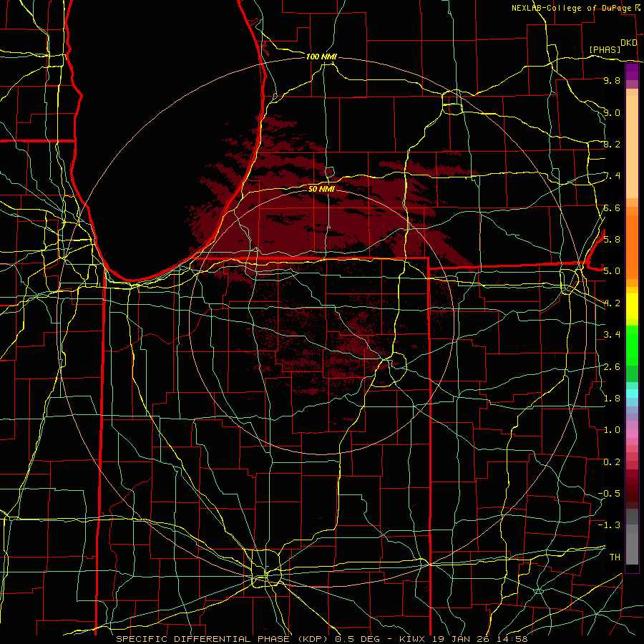Click the purple segment atop color bar
Viewport: 644px width, 644px height.
pos(632,72)
